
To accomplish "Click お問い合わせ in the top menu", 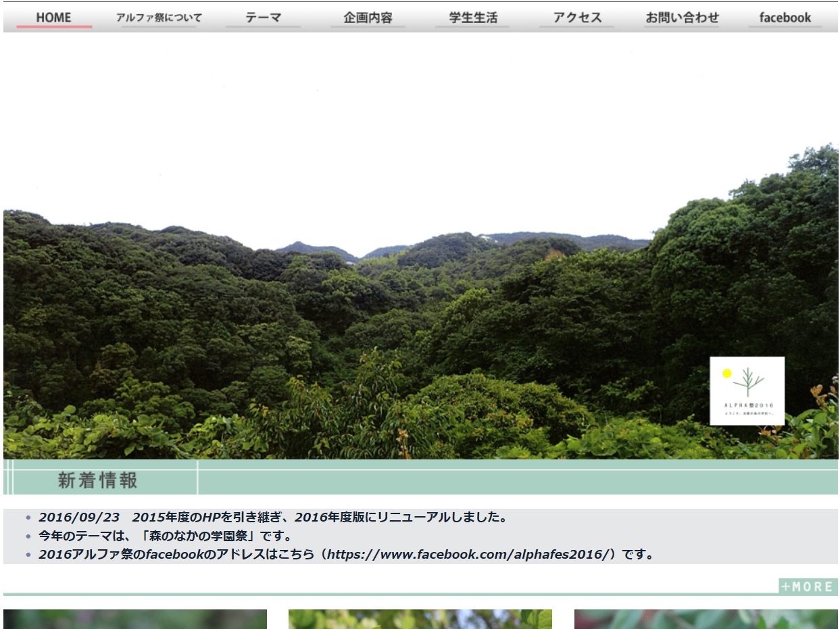I will click(x=681, y=18).
